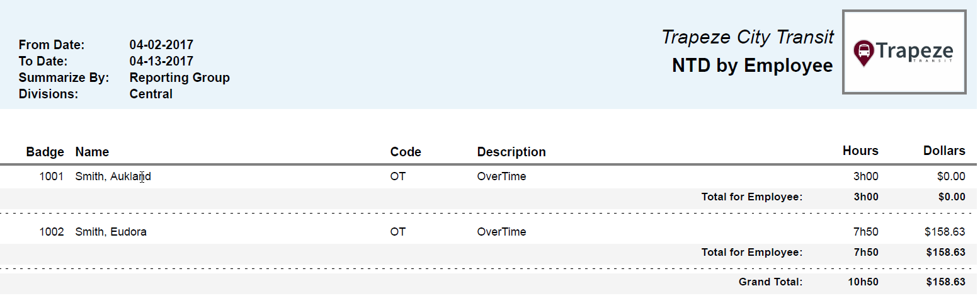The image size is (980, 298).
Task: Click the Hours column header
Action: pyautogui.click(x=860, y=151)
